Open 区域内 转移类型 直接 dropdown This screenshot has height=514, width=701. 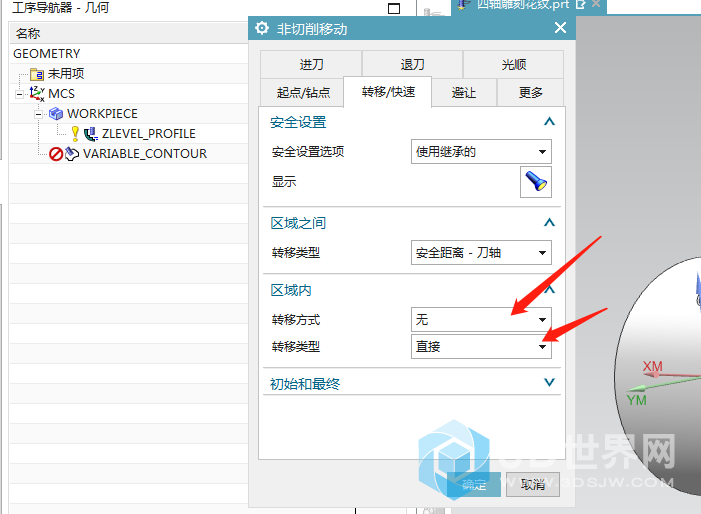point(481,346)
